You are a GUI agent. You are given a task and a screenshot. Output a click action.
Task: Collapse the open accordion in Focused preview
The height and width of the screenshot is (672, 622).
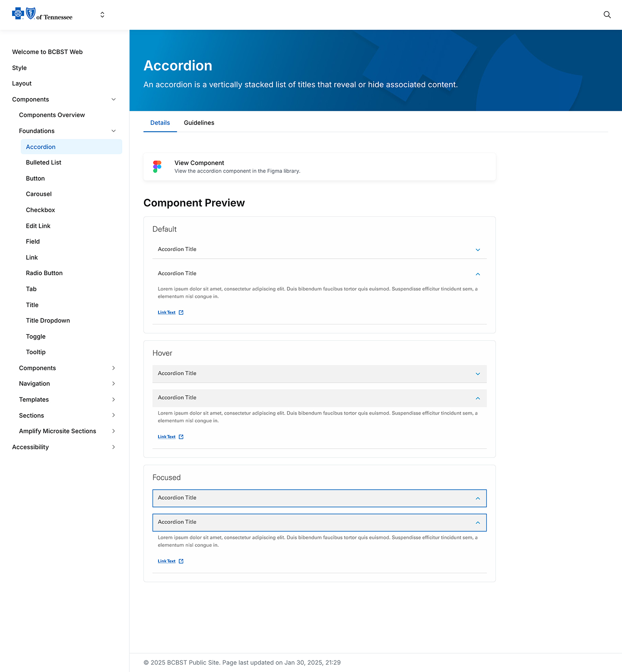[x=478, y=523]
